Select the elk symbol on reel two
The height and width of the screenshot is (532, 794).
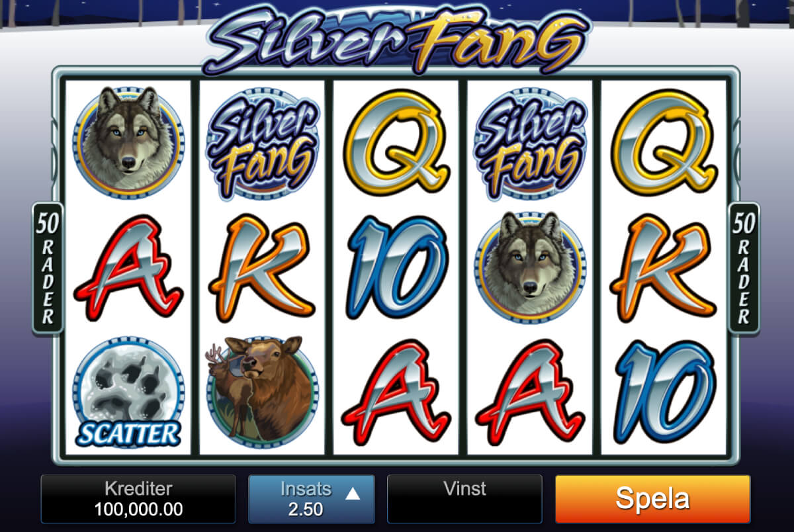[262, 388]
